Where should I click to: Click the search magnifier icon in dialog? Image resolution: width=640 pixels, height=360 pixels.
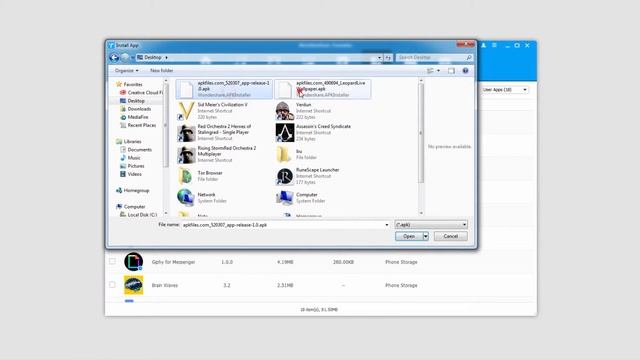(x=469, y=58)
